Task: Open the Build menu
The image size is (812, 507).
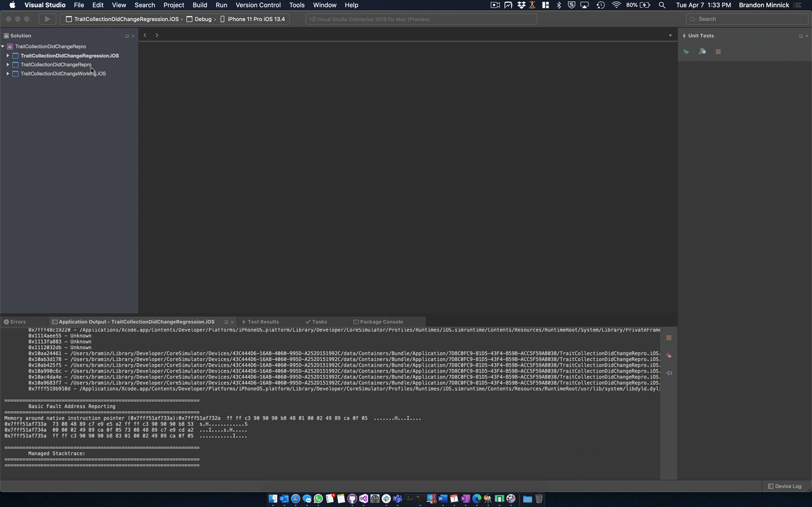Action: coord(200,5)
